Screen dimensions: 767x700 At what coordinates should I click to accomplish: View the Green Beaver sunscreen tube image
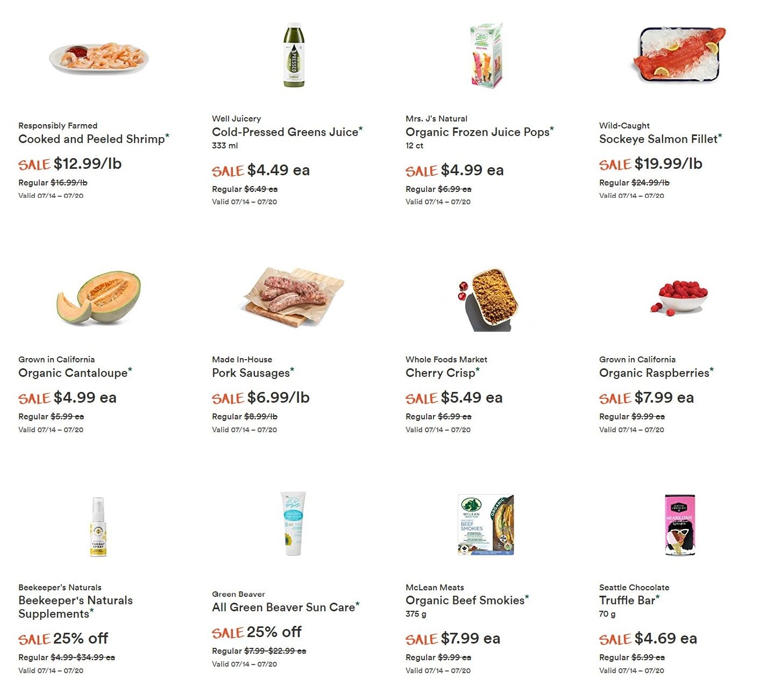pyautogui.click(x=293, y=524)
